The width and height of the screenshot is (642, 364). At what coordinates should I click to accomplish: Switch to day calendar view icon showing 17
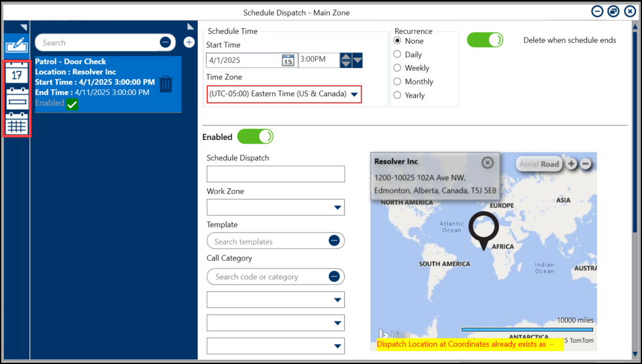[x=17, y=73]
